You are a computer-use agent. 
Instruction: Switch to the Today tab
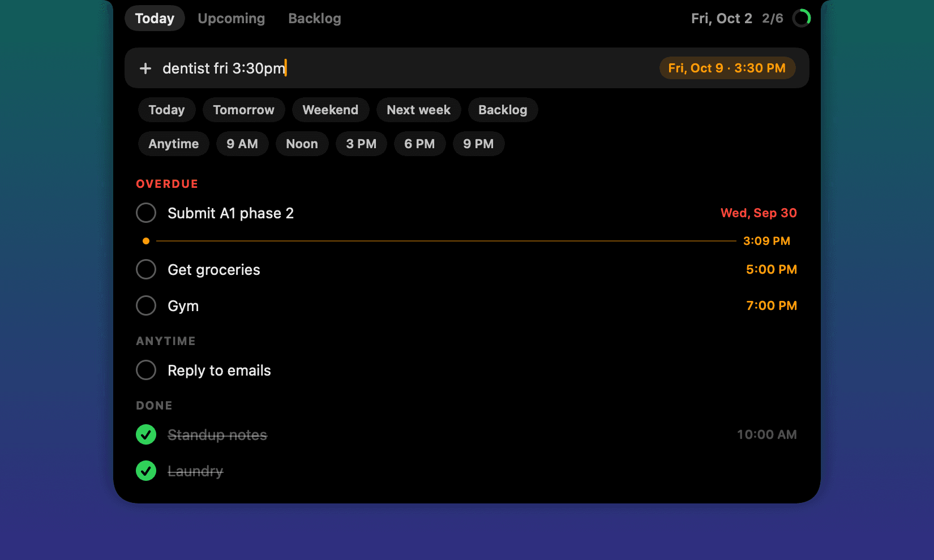click(x=155, y=18)
